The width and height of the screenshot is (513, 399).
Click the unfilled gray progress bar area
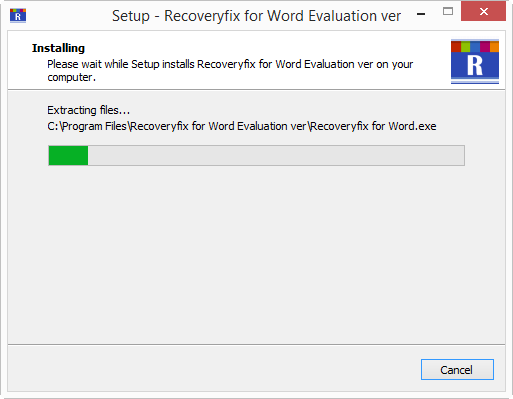click(276, 155)
